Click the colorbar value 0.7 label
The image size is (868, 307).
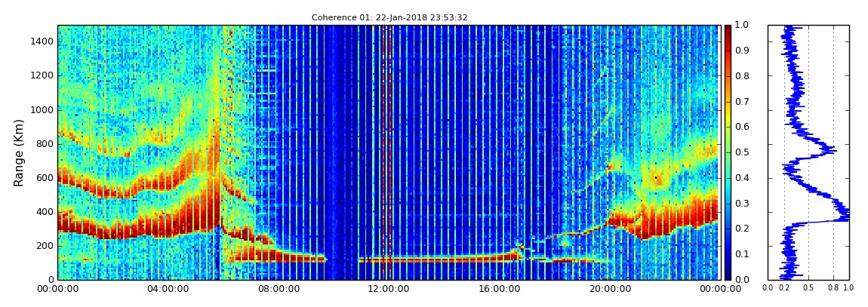tap(740, 102)
